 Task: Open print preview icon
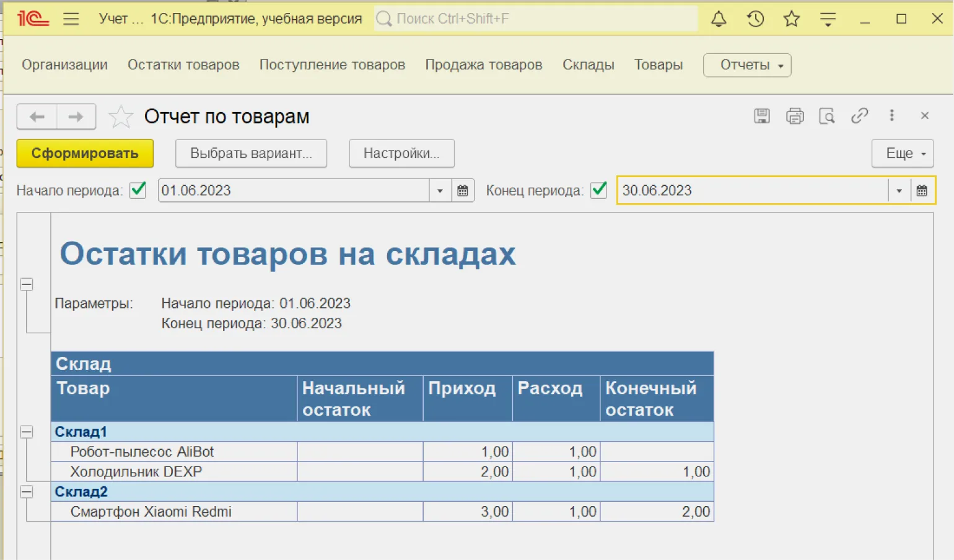pos(827,116)
